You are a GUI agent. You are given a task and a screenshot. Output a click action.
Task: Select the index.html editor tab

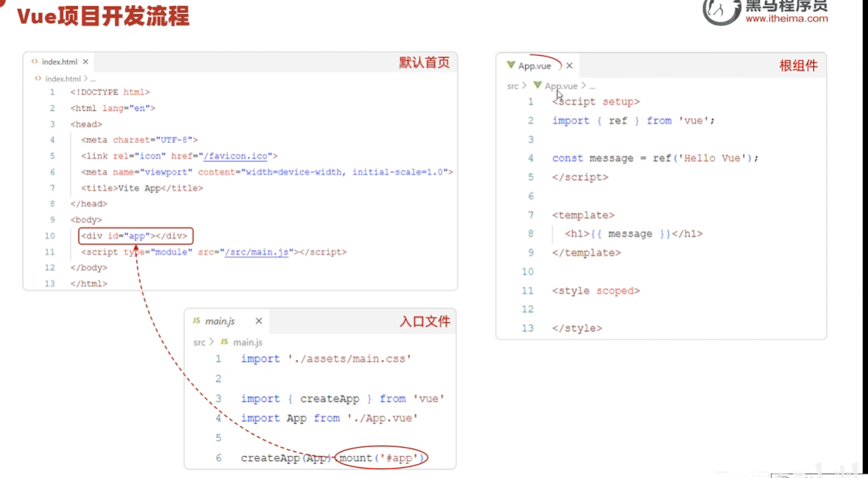pyautogui.click(x=60, y=61)
